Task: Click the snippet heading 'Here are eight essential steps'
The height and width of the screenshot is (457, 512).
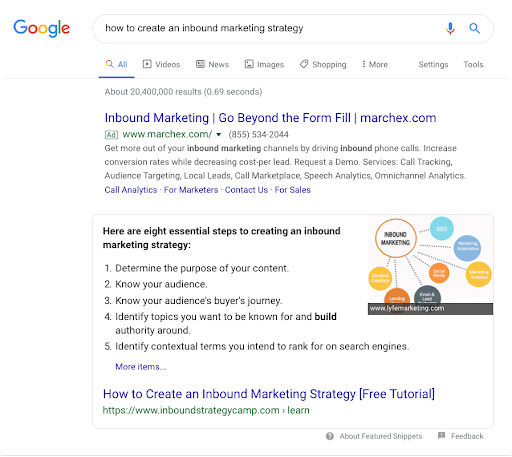Action: 221,238
